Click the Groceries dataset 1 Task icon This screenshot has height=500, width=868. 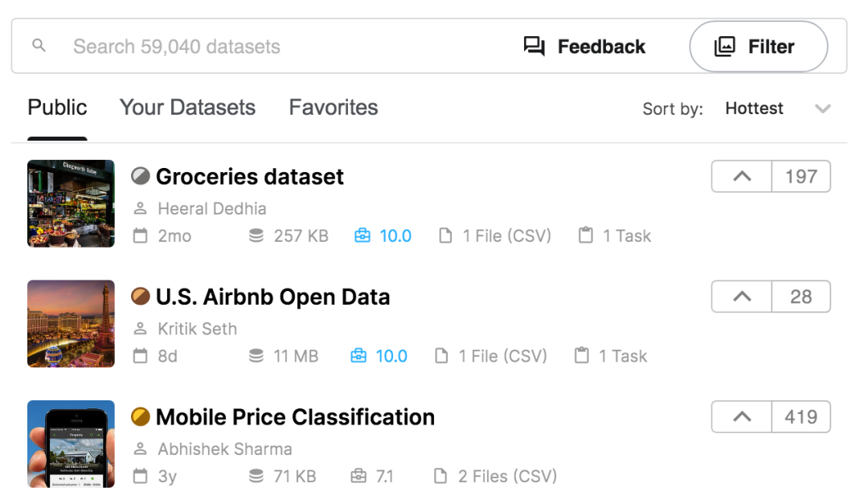coord(586,236)
